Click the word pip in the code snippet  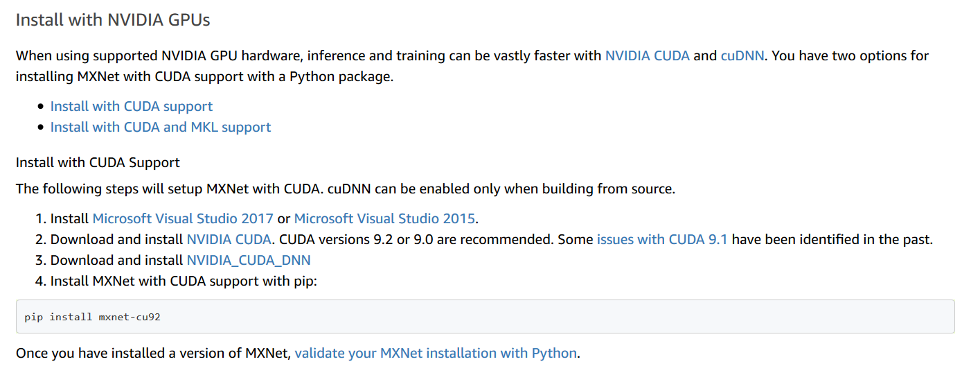[33, 317]
